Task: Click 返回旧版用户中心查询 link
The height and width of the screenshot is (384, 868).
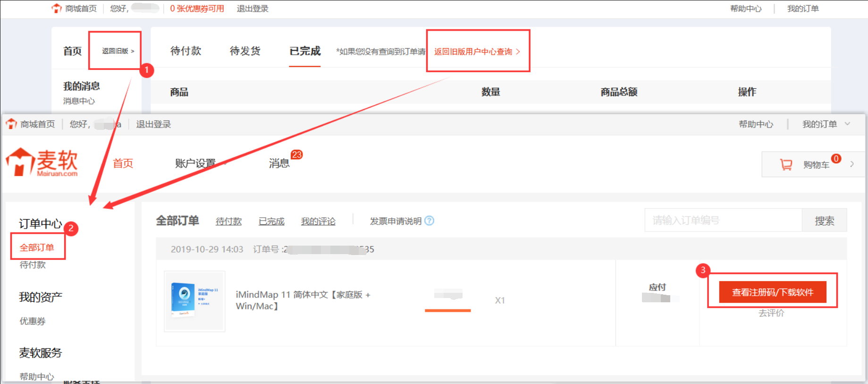Action: coord(477,51)
